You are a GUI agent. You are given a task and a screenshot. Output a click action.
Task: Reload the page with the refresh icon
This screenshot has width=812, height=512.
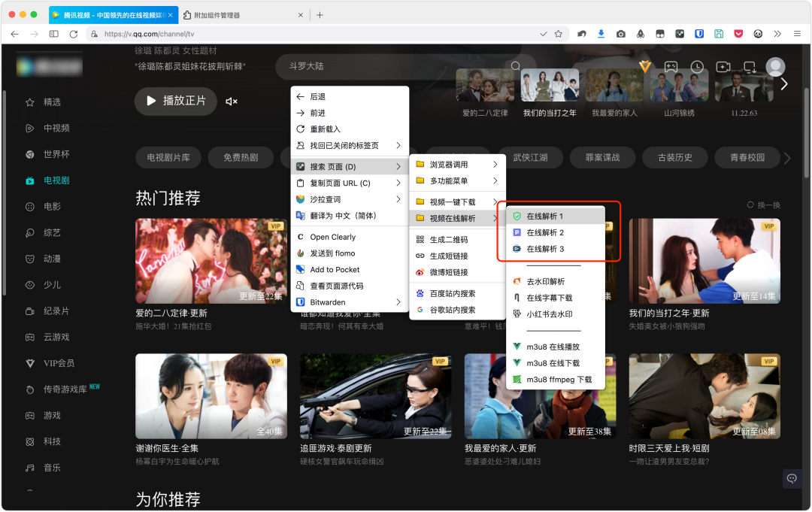click(x=74, y=34)
